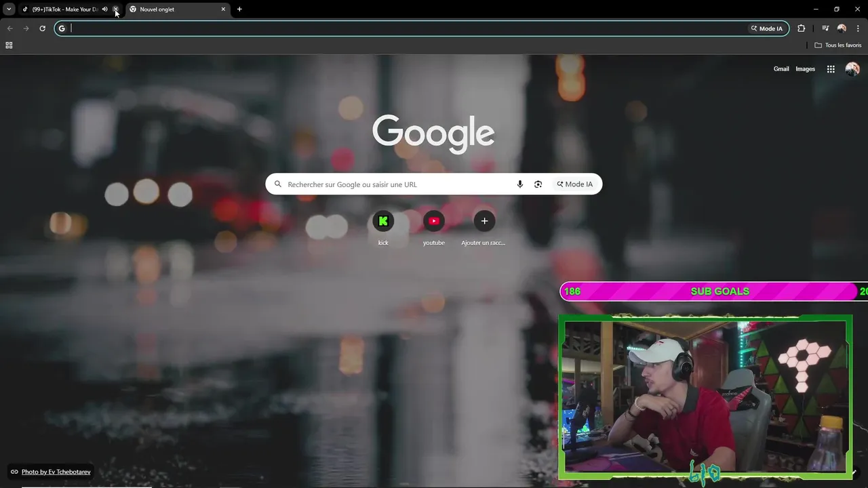Minimize the browser window
Viewport: 868px width, 488px height.
click(816, 9)
